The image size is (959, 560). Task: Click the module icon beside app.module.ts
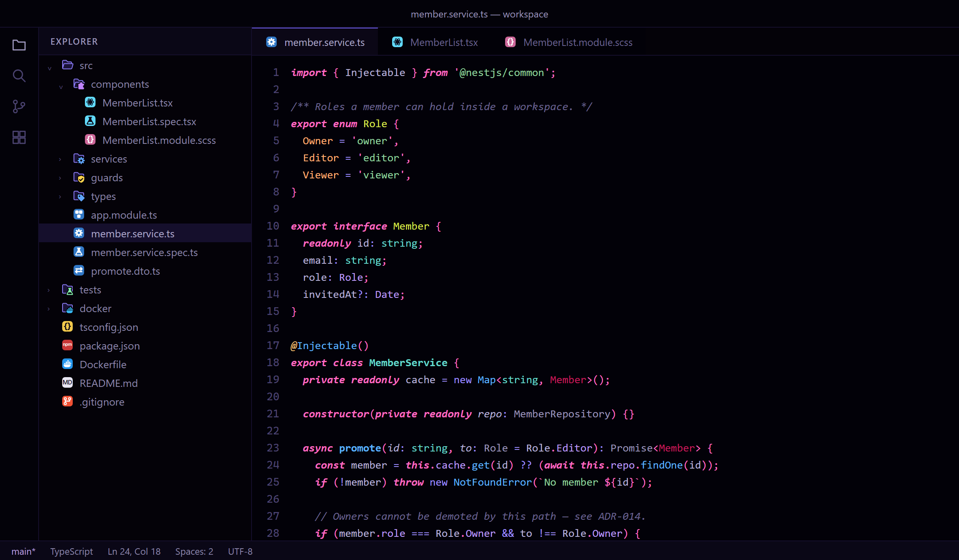coord(79,215)
